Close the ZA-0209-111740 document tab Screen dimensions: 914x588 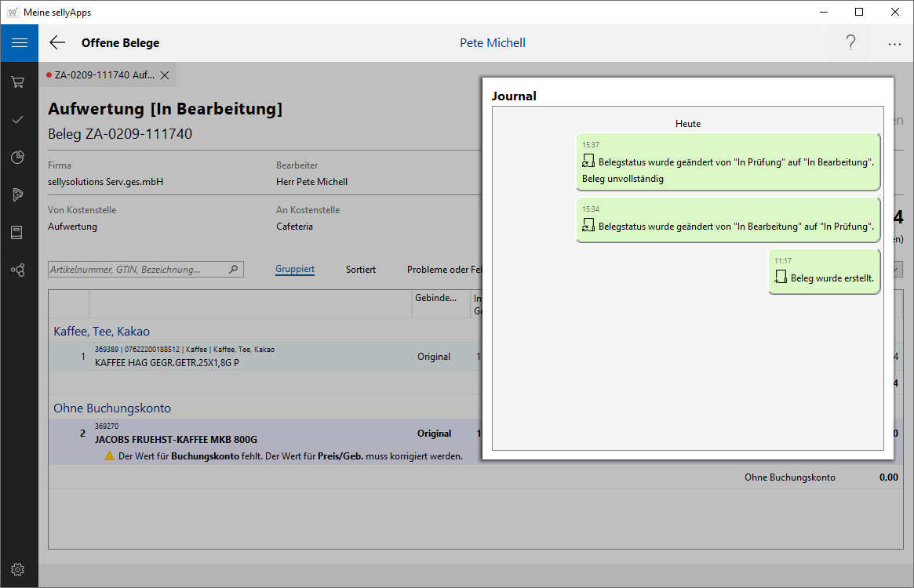point(165,75)
